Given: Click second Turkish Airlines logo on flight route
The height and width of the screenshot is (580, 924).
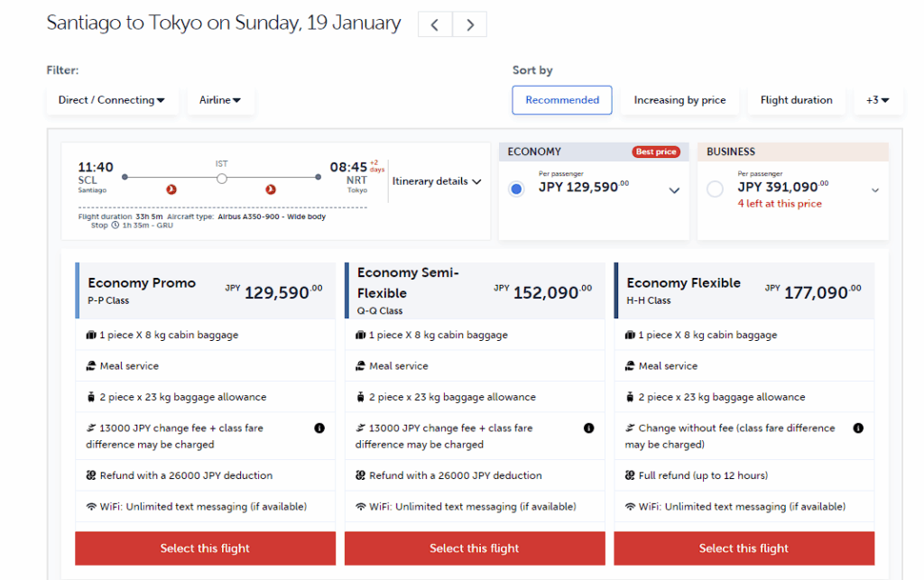Looking at the screenshot, I should coord(271,189).
